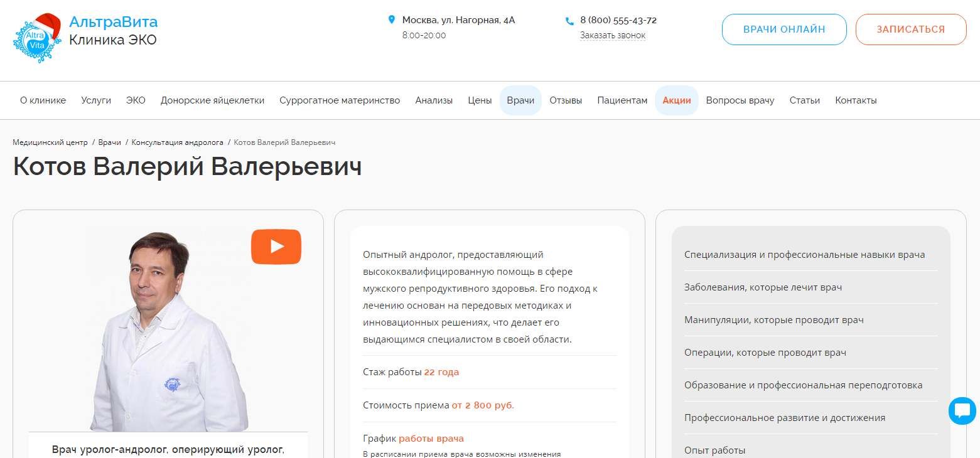Click Клиника ЭКО subtitle text

pos(113,40)
